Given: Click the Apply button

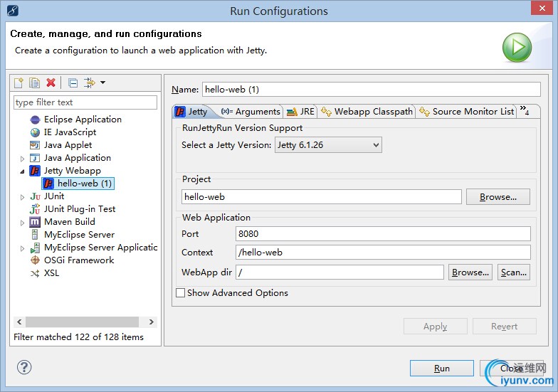Looking at the screenshot, I should click(x=436, y=326).
